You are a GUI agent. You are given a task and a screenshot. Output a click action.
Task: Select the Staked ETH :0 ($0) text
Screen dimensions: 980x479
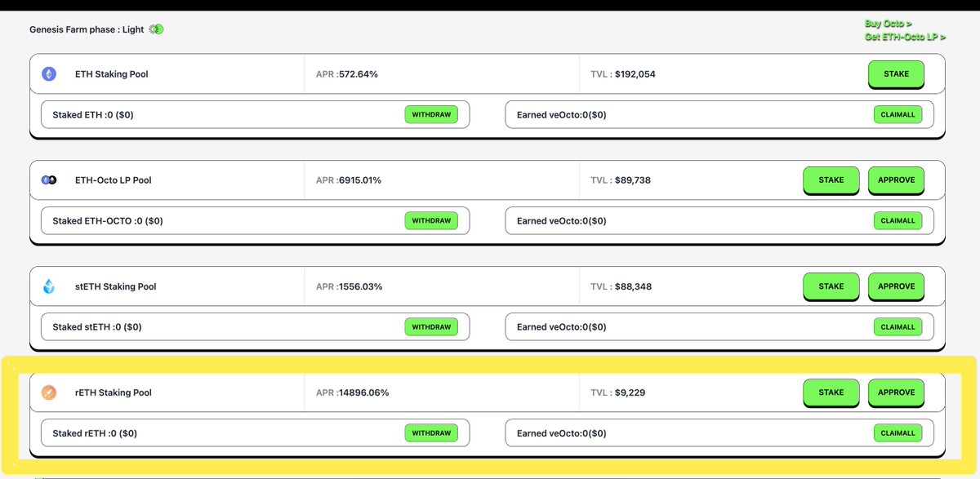[x=93, y=115]
